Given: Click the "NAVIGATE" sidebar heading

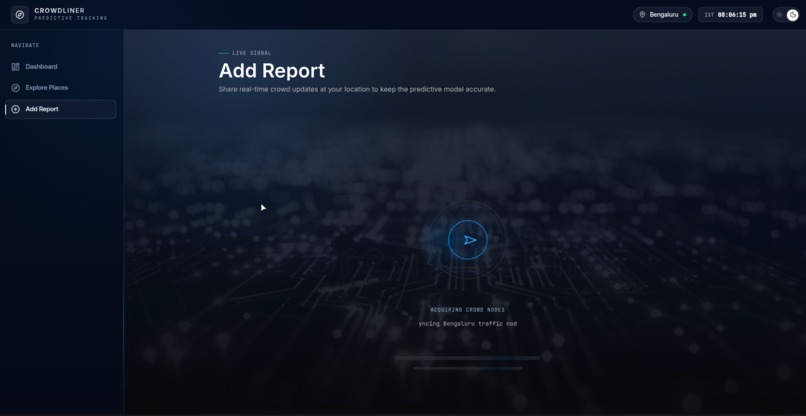Looking at the screenshot, I should (x=25, y=45).
